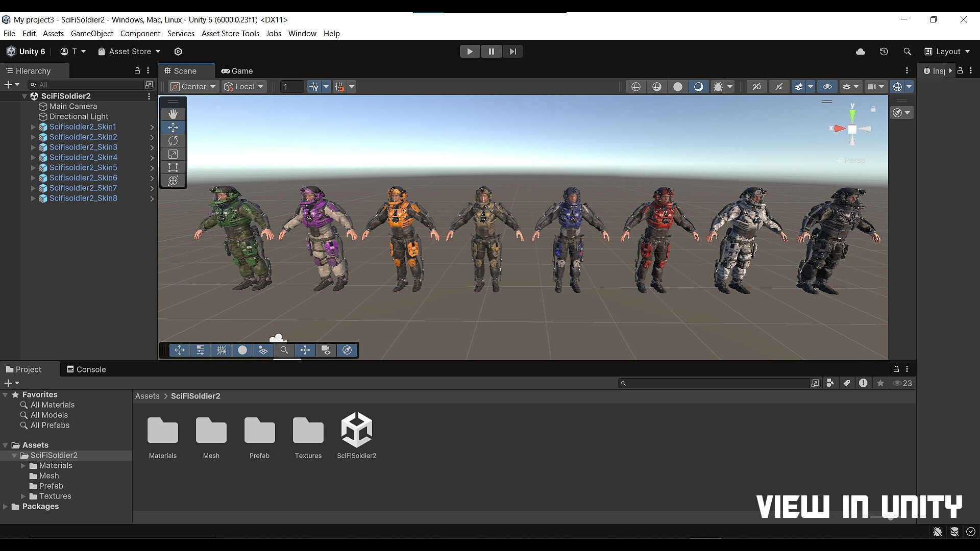The height and width of the screenshot is (551, 980).
Task: Open the Local rotation dropdown
Action: pyautogui.click(x=244, y=87)
